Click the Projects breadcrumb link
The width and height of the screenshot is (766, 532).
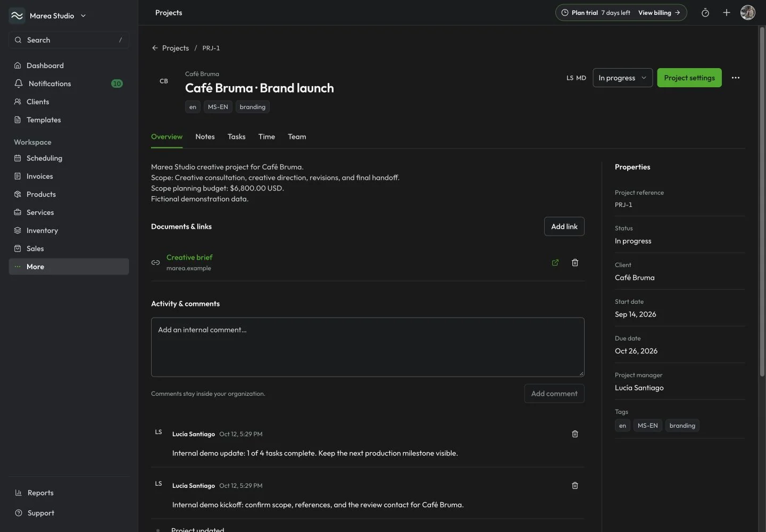click(176, 48)
